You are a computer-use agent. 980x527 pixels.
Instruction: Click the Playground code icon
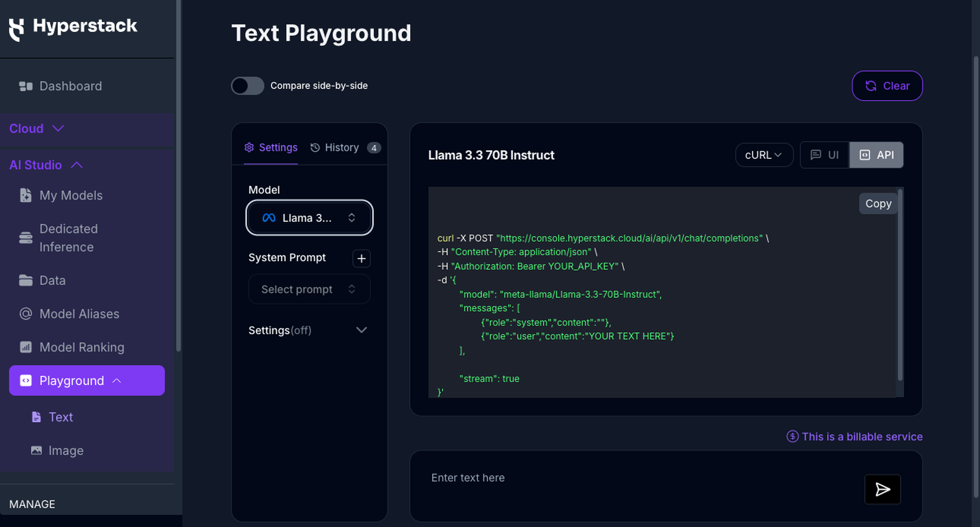[26, 380]
